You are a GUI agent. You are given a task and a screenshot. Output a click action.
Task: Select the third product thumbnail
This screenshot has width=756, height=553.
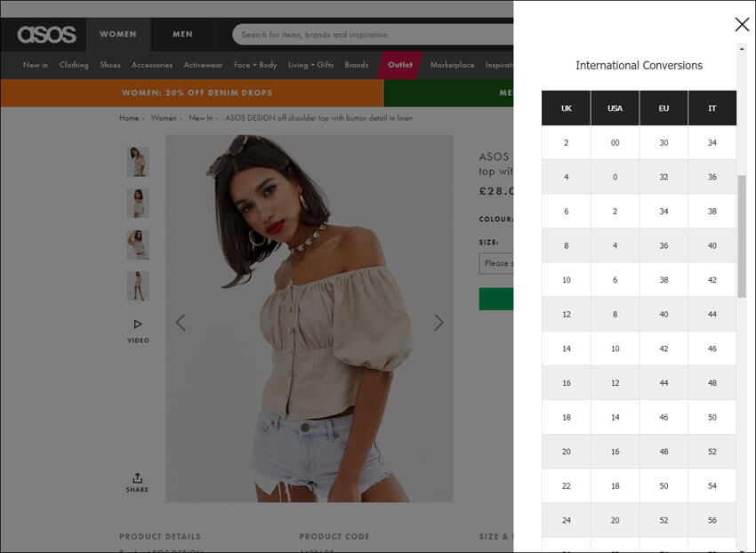click(x=138, y=244)
